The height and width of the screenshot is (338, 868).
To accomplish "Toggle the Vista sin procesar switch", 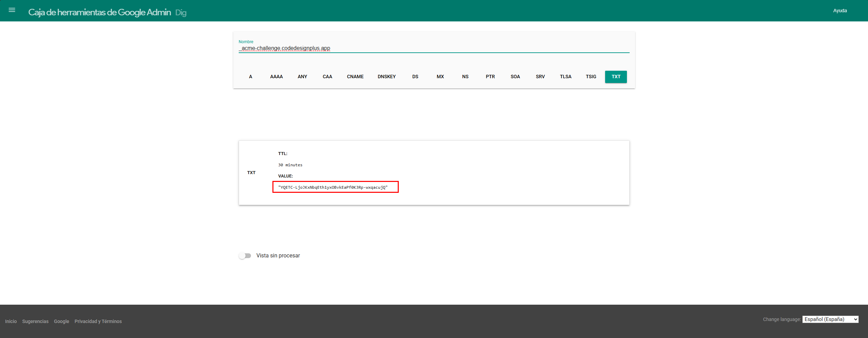I will pos(245,256).
